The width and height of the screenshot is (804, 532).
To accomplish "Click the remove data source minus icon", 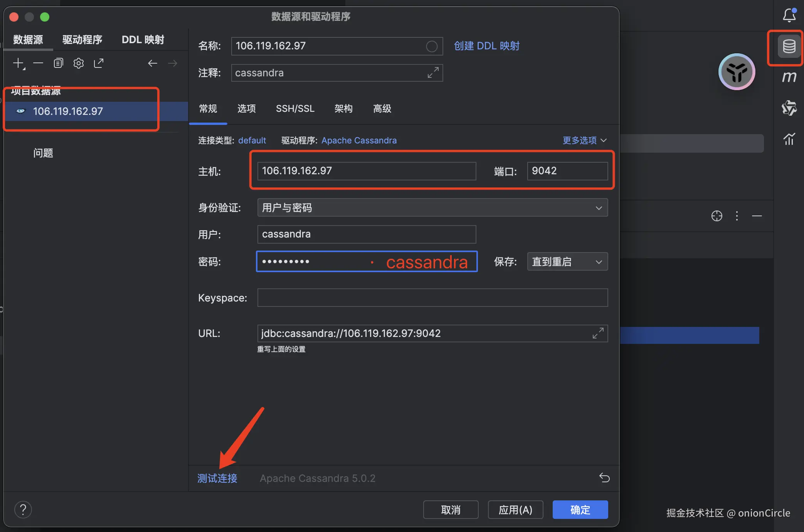I will pos(38,63).
